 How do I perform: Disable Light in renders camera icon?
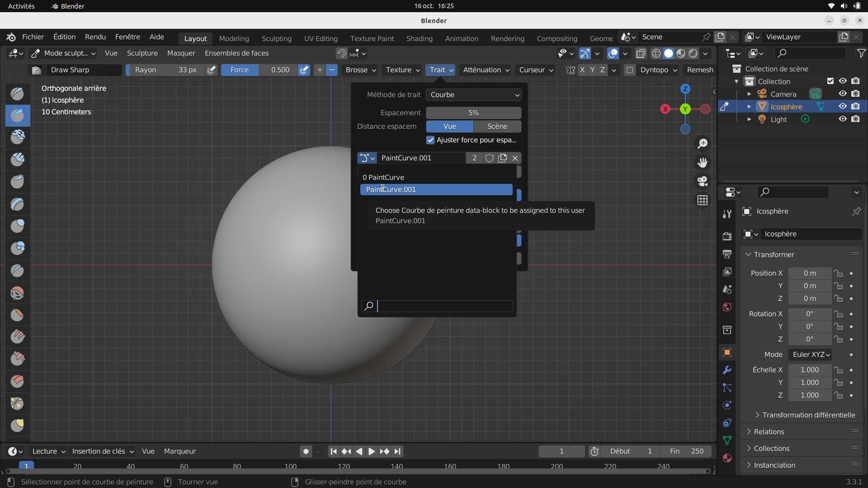pos(855,119)
